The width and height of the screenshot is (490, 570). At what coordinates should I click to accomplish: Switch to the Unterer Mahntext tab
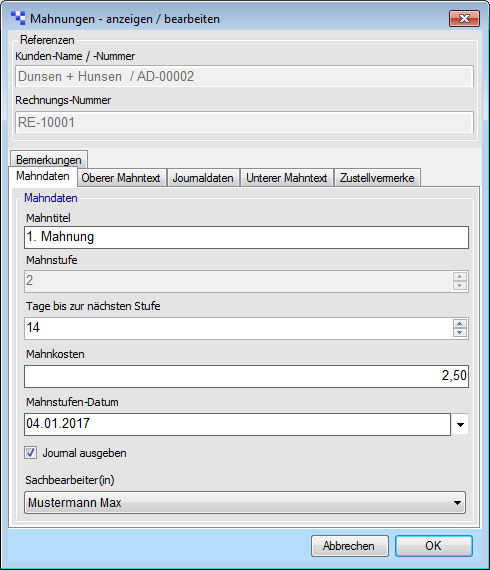click(287, 178)
